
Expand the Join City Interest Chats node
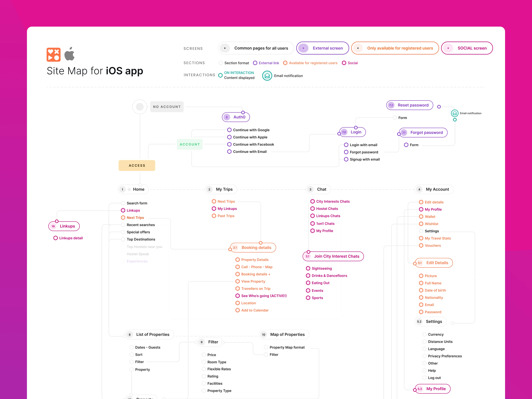pyautogui.click(x=333, y=256)
